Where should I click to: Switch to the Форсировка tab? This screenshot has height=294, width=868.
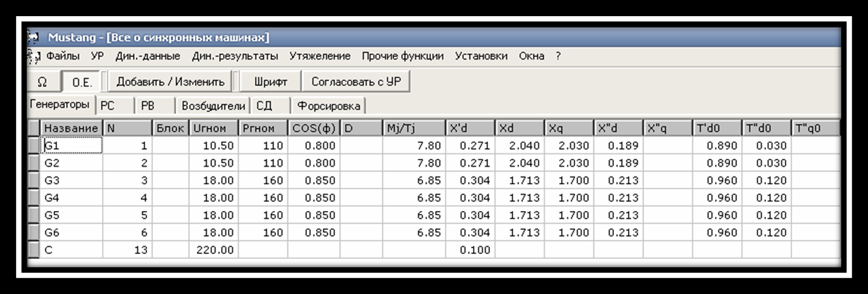pyautogui.click(x=328, y=106)
